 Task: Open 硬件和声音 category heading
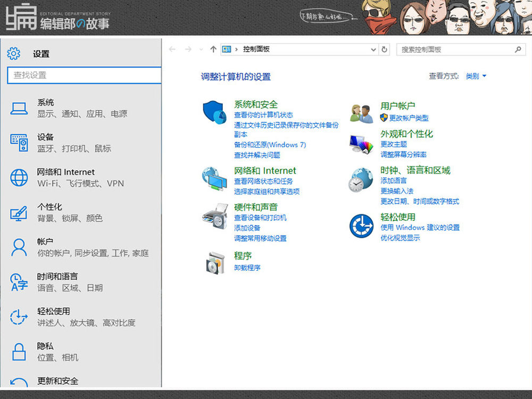coord(256,207)
